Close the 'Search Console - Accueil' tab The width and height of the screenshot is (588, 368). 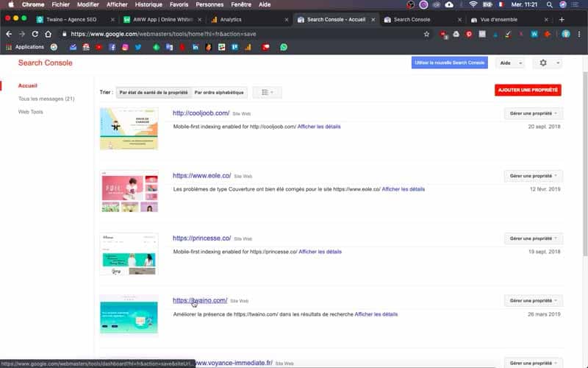373,20
